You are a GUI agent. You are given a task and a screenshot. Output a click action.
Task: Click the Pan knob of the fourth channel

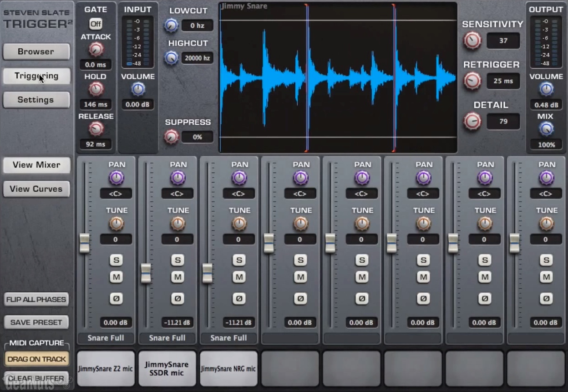click(301, 178)
